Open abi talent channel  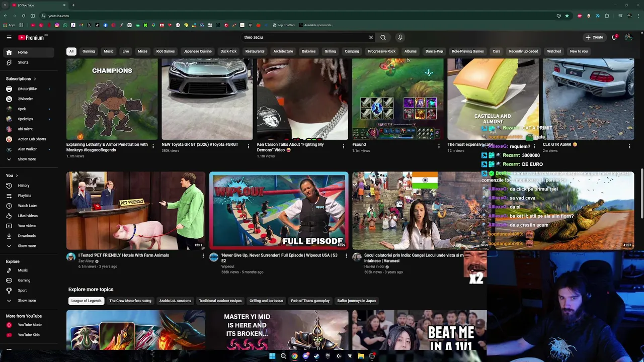[25, 129]
